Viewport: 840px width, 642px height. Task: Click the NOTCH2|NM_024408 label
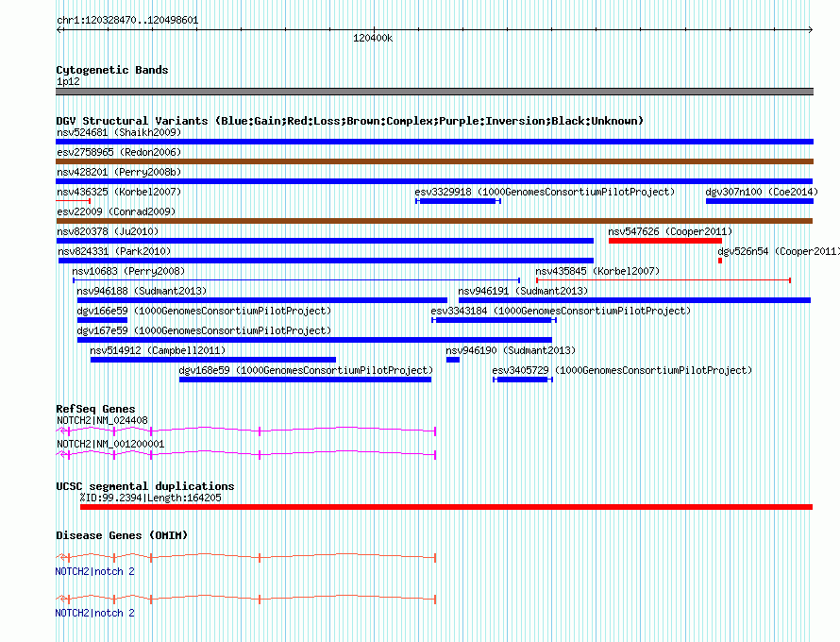pyautogui.click(x=102, y=421)
